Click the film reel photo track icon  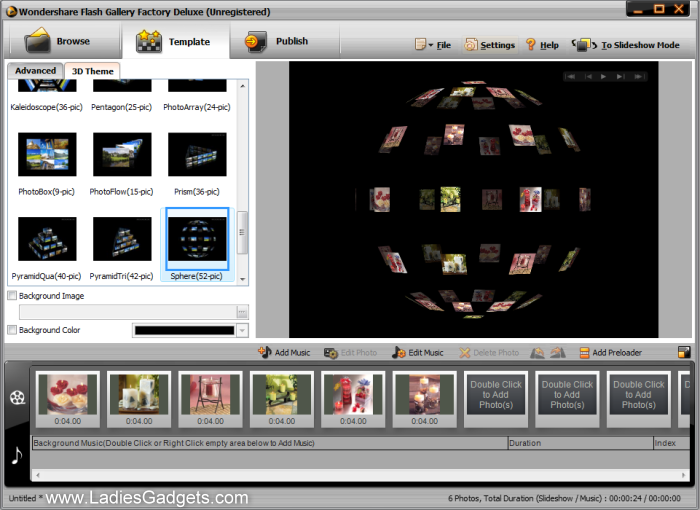17,397
